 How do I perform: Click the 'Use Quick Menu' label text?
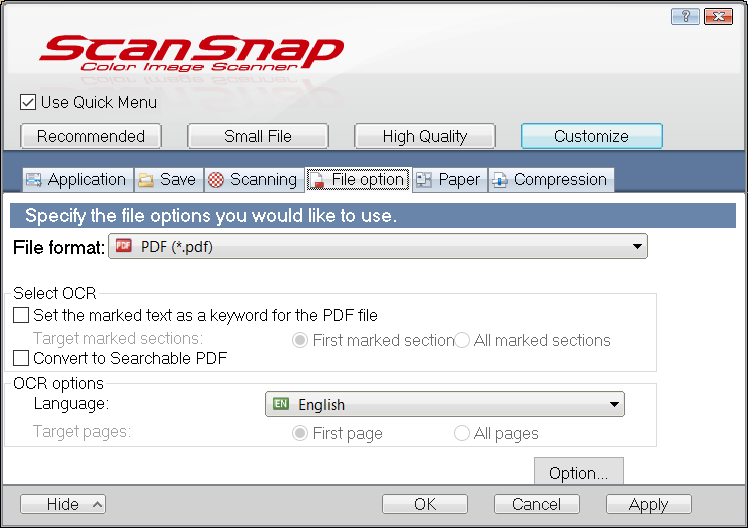99,102
